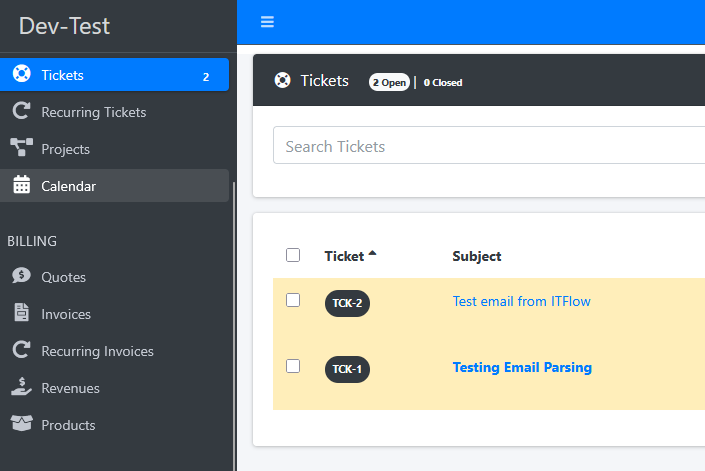Click the Products box icon
The image size is (705, 471).
pyautogui.click(x=22, y=423)
